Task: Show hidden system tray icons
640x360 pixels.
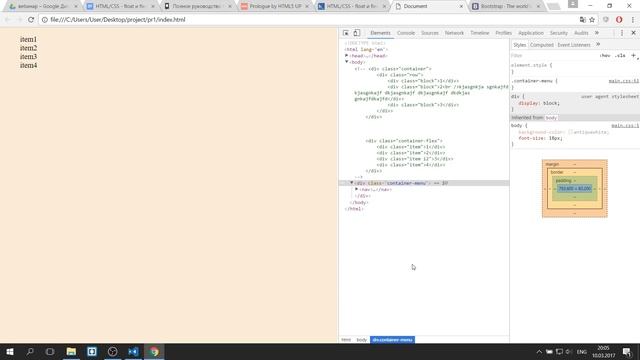Action: point(539,352)
